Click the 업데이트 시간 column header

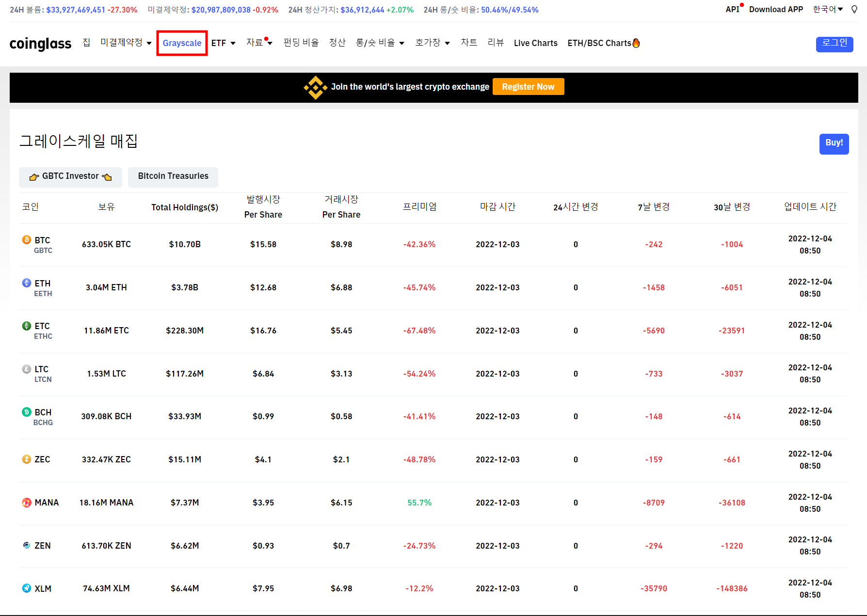coord(810,207)
